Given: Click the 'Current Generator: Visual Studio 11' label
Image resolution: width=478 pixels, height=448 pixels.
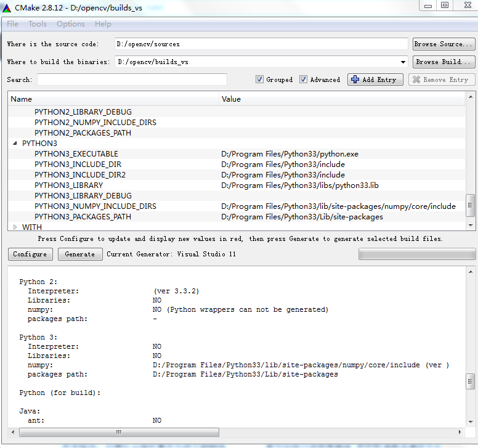Looking at the screenshot, I should click(171, 254).
